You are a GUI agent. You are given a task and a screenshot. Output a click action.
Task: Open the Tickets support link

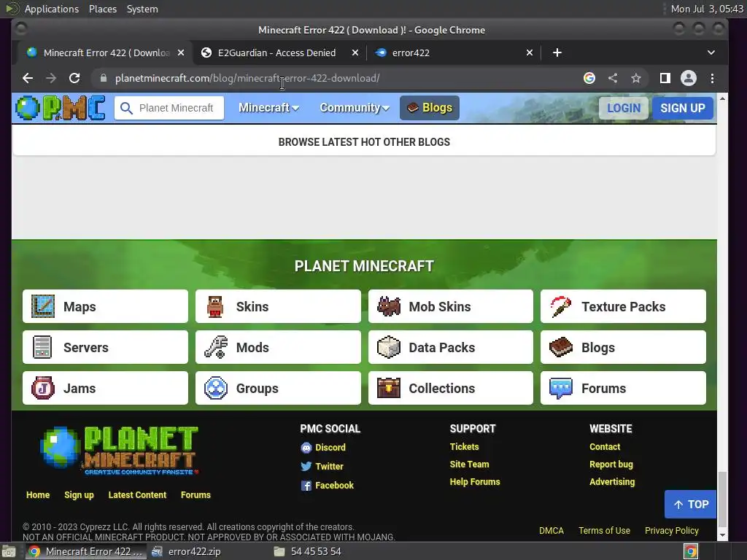click(464, 447)
